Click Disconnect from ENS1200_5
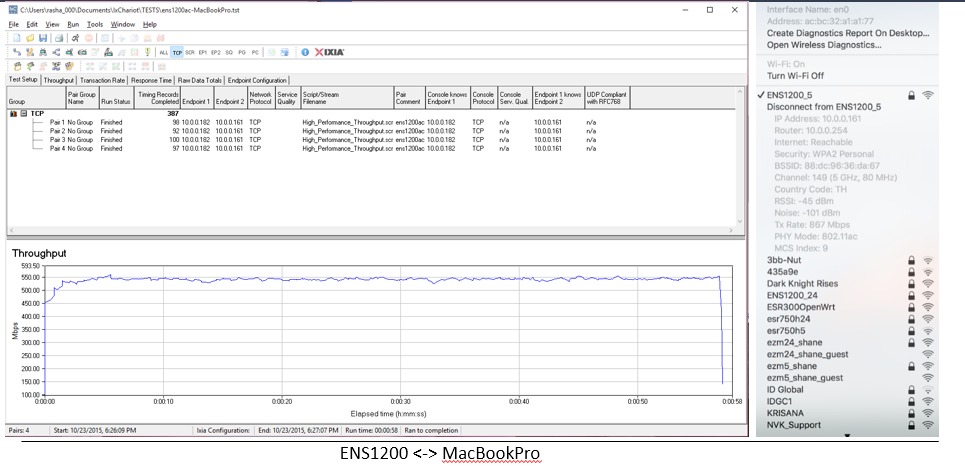Screen dimensions: 965x474 click(823, 106)
